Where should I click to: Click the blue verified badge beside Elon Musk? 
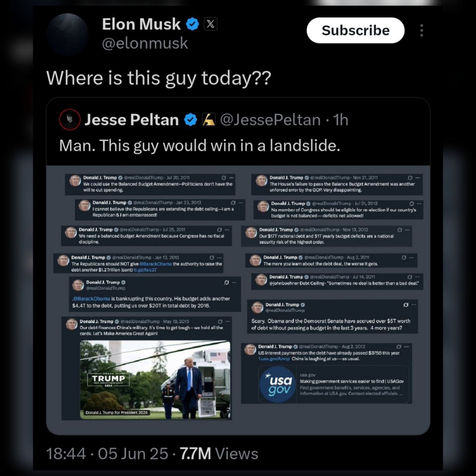click(192, 25)
